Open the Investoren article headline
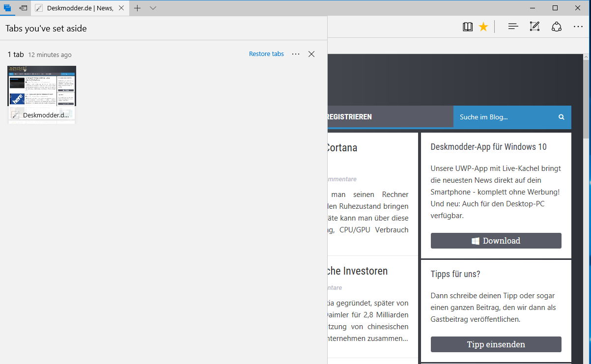591x364 pixels. pos(358,271)
